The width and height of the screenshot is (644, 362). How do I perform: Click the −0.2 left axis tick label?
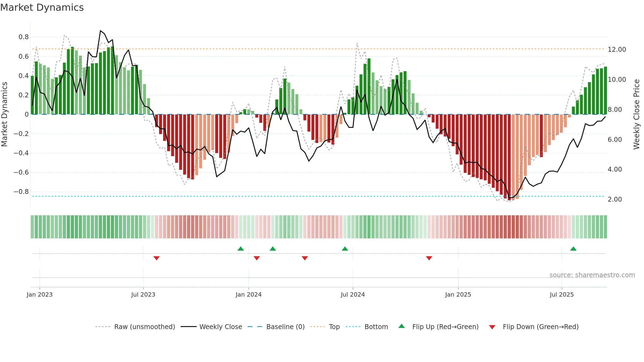21,134
